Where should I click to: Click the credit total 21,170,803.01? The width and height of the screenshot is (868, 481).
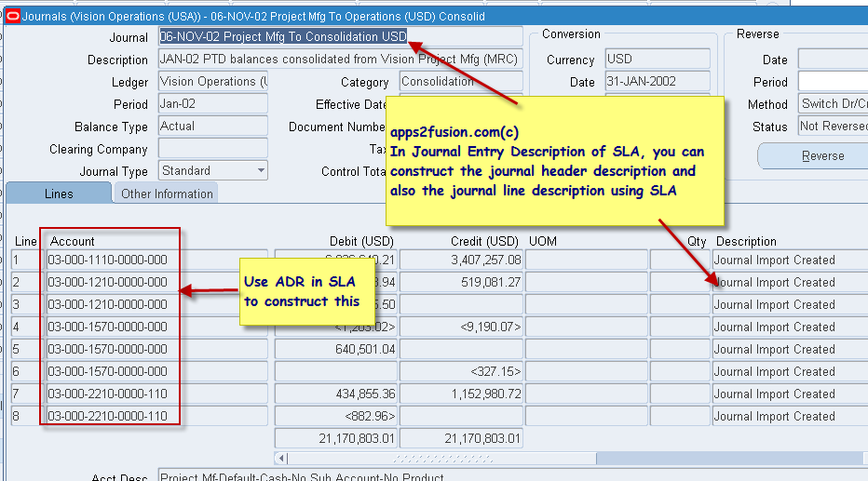461,438
